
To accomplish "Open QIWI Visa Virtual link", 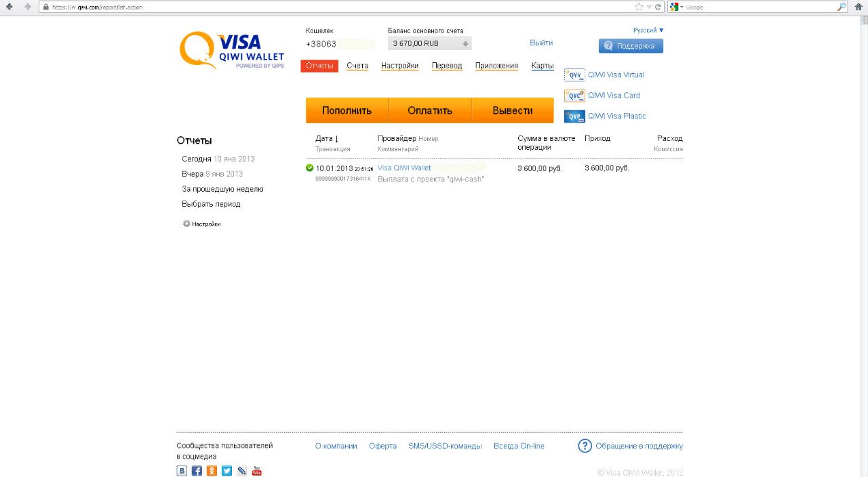I will coord(616,75).
